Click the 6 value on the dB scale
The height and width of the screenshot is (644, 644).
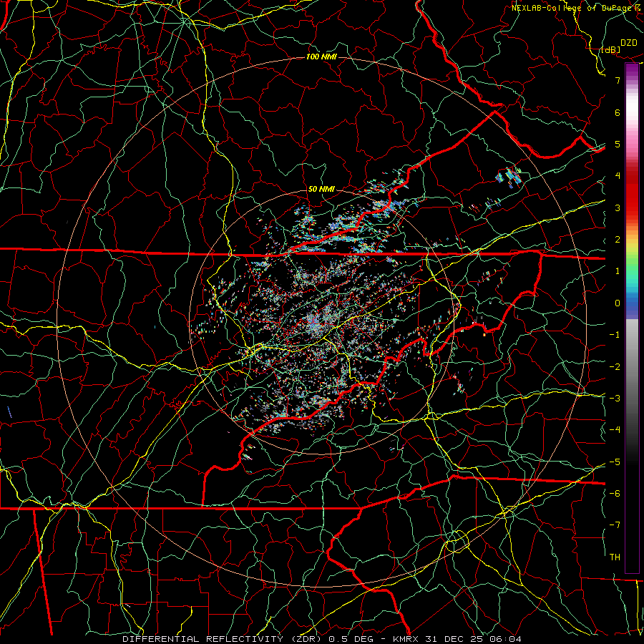pos(618,112)
